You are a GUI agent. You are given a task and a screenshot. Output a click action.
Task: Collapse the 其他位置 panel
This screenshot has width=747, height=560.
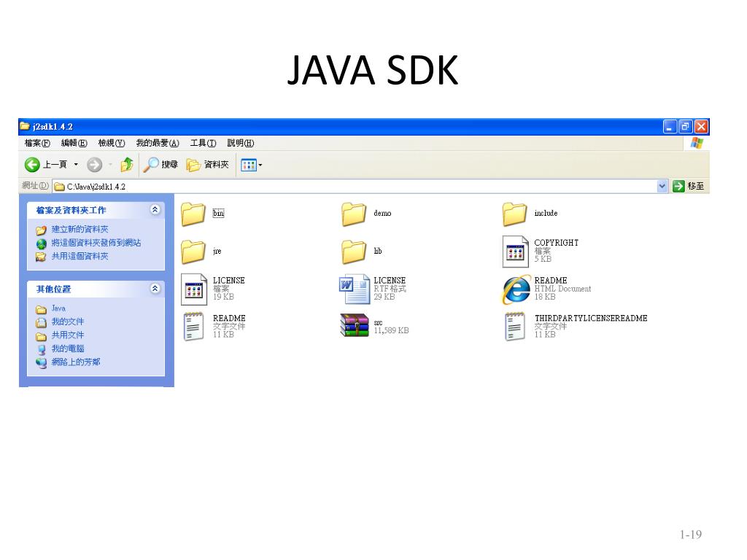(x=155, y=288)
